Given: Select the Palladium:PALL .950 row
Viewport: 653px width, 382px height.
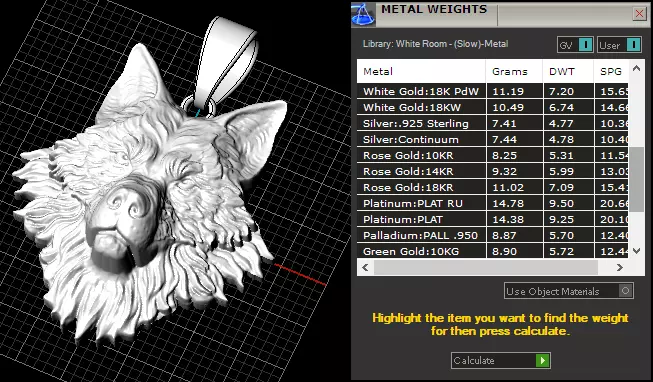Looking at the screenshot, I should [493, 235].
